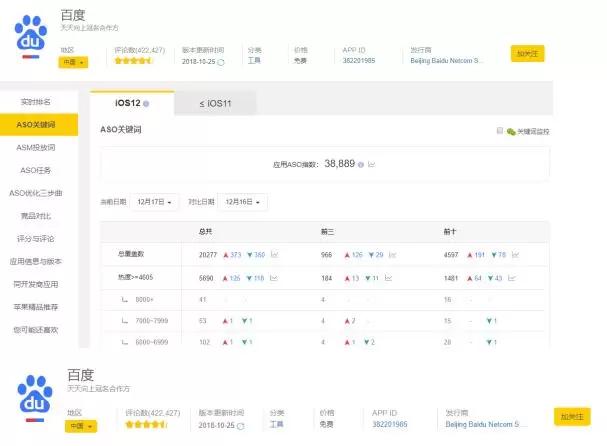Click the star rating in top header

point(132,61)
